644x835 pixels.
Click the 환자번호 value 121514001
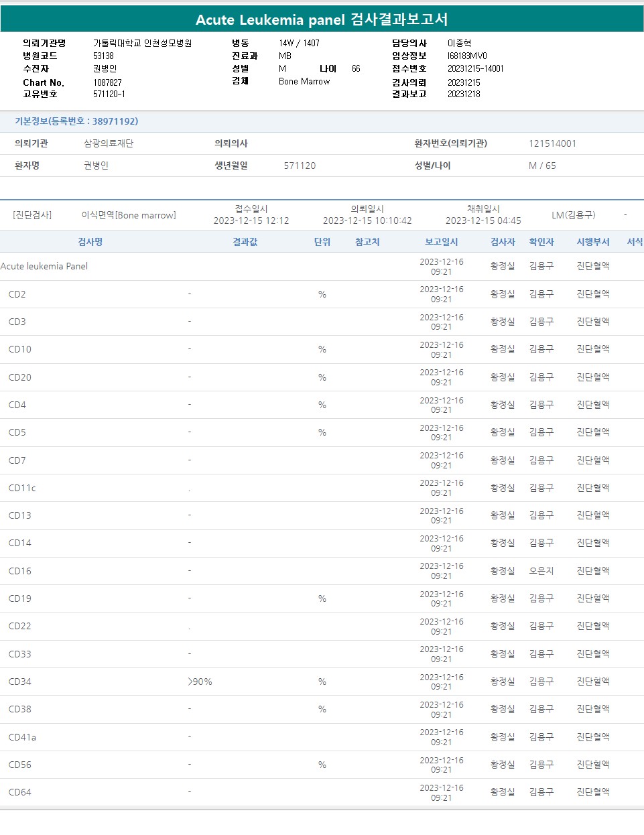pos(552,143)
